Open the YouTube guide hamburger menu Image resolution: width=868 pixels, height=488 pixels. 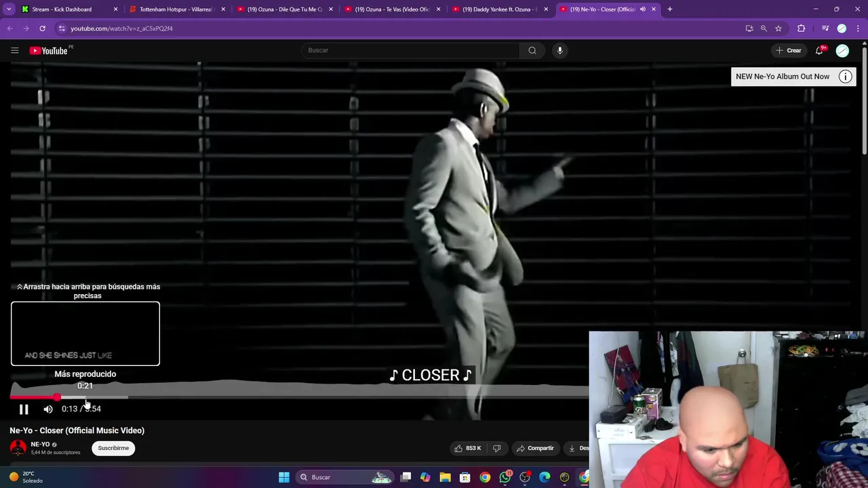pyautogui.click(x=14, y=50)
